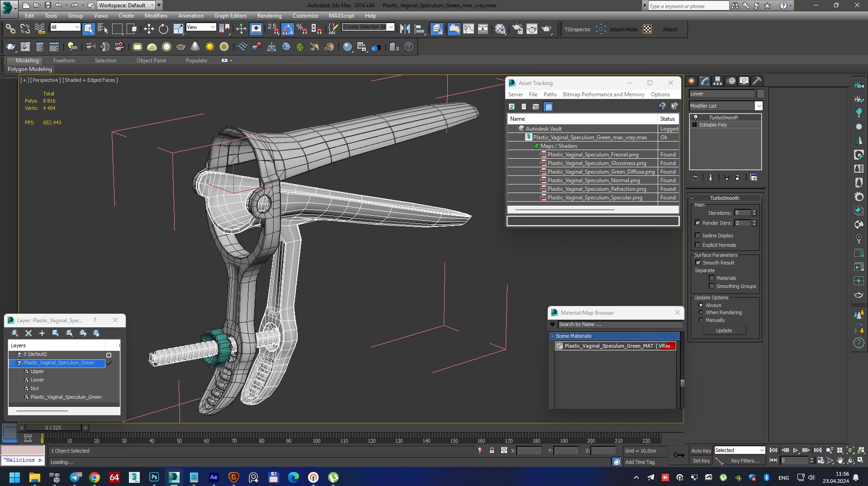Click the TurboSmooth Update button
The image size is (868, 486).
(x=724, y=330)
